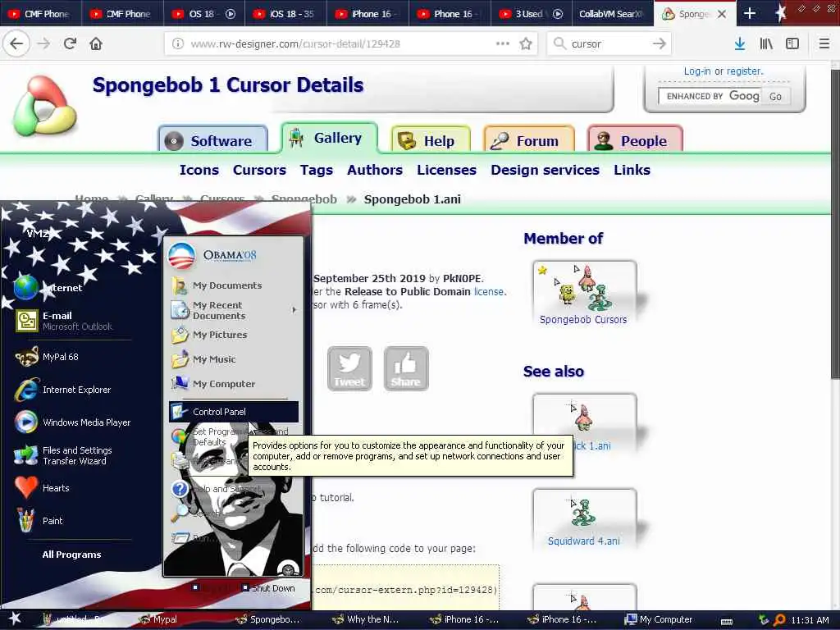Open Control Panel from Start menu

pyautogui.click(x=234, y=412)
